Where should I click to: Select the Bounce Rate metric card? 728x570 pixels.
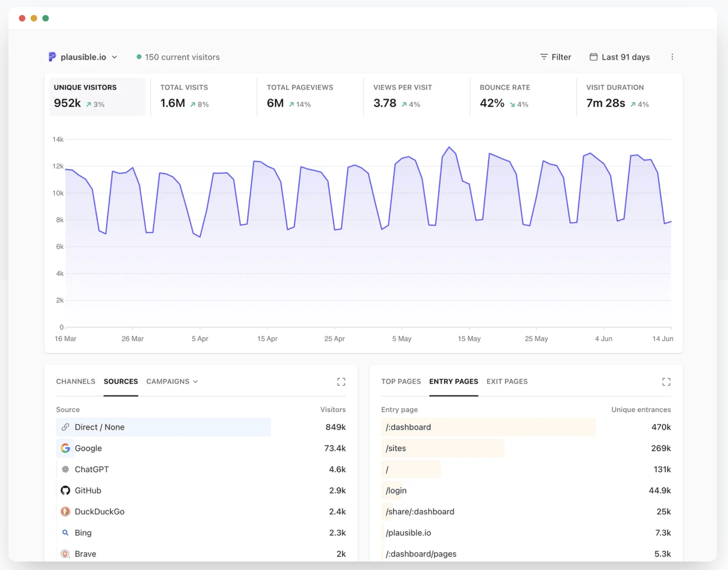click(523, 97)
